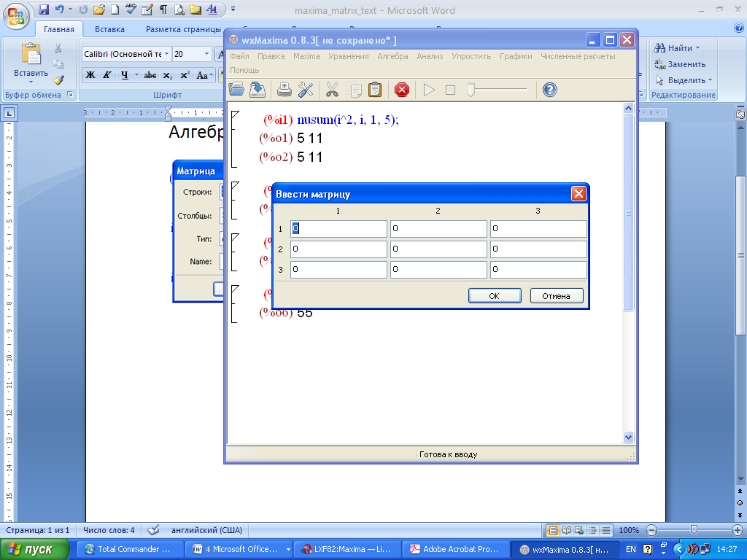Click matrix cell row 2 column 2
Screen dimensions: 747x560
(438, 249)
